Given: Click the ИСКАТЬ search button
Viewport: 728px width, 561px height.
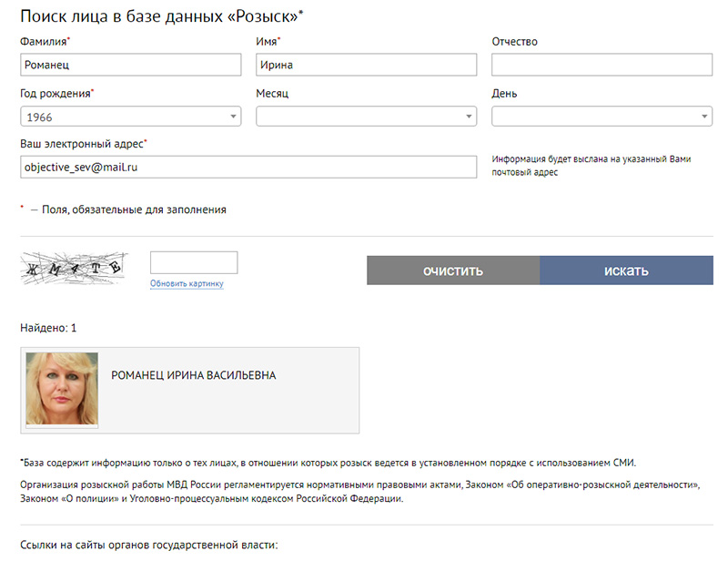Looking at the screenshot, I should click(x=626, y=270).
